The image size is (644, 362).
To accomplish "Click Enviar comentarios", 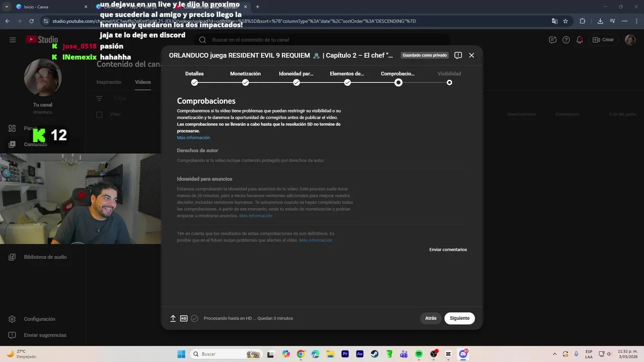I will (448, 250).
